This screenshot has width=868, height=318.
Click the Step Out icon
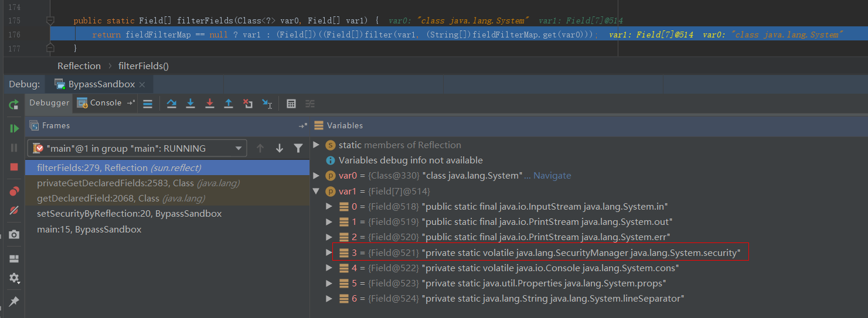(229, 104)
